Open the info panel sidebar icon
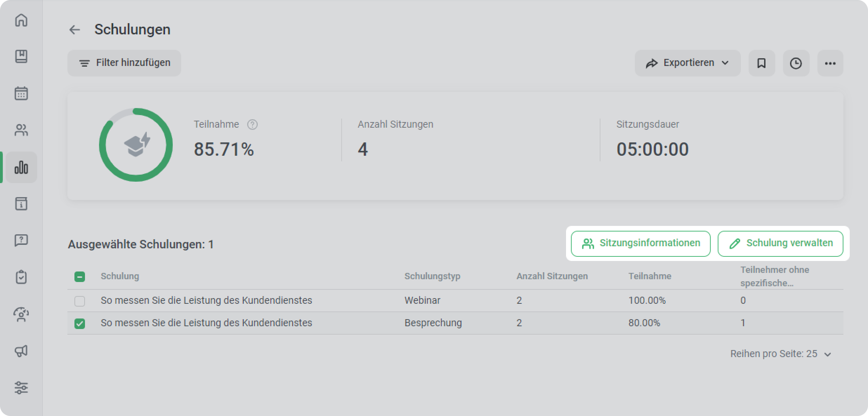Screen dimensions: 868x416 21,204
